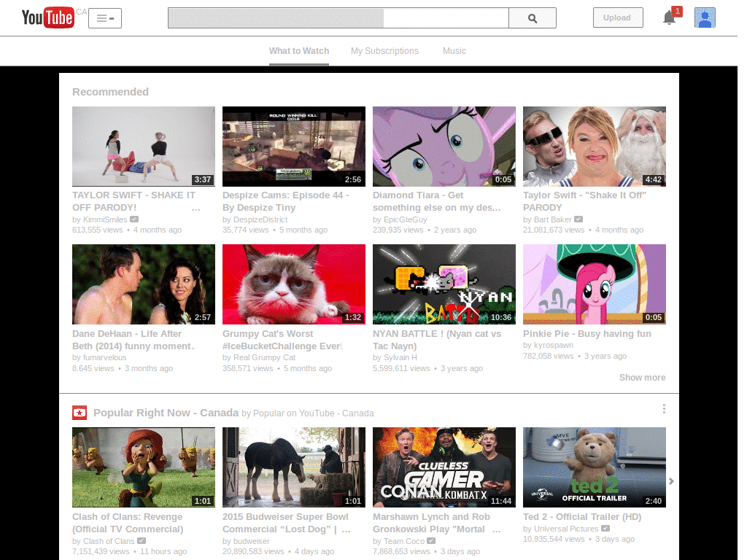
Task: Switch to the Music tab
Action: pos(454,51)
